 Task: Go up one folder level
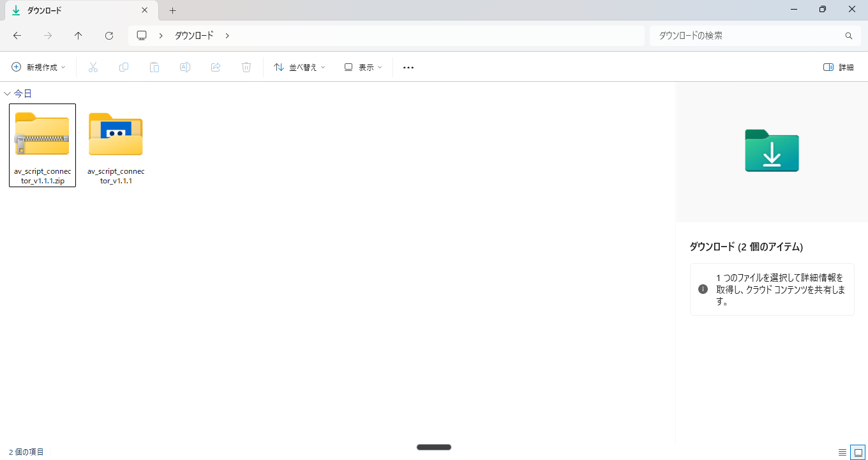pos(79,36)
